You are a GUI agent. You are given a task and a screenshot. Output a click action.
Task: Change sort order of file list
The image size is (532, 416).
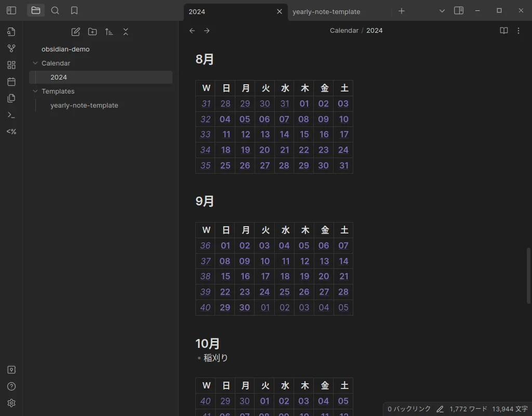109,32
